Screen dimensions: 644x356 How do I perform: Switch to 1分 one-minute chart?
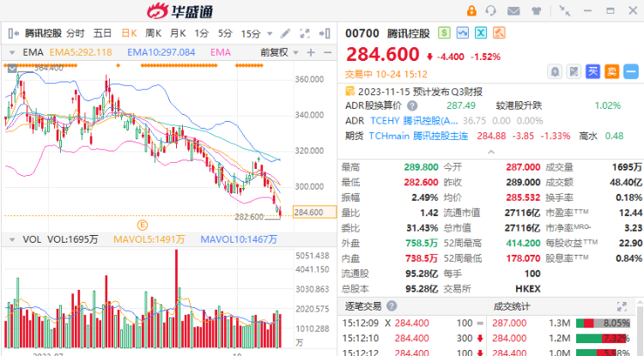click(202, 33)
